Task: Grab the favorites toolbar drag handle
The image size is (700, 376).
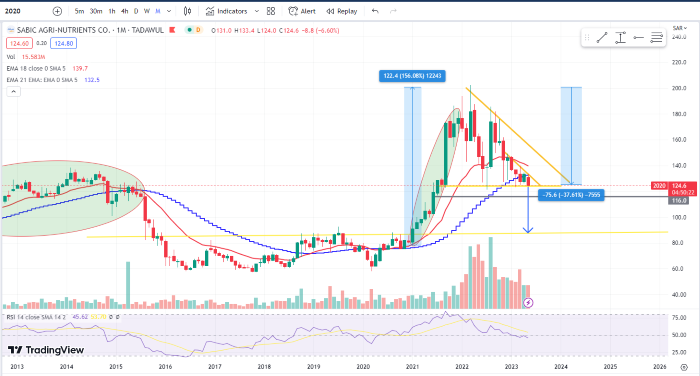Action: pos(587,38)
